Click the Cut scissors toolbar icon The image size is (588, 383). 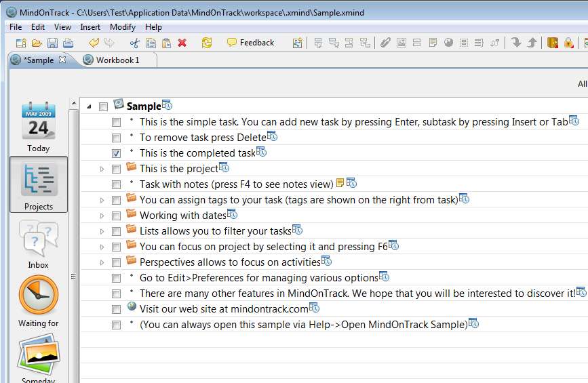(134, 43)
